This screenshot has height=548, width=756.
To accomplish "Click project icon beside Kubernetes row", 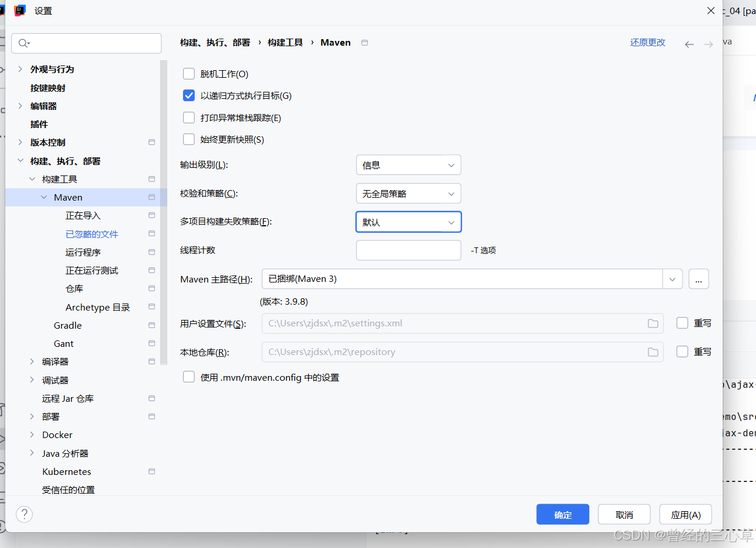I will (152, 471).
